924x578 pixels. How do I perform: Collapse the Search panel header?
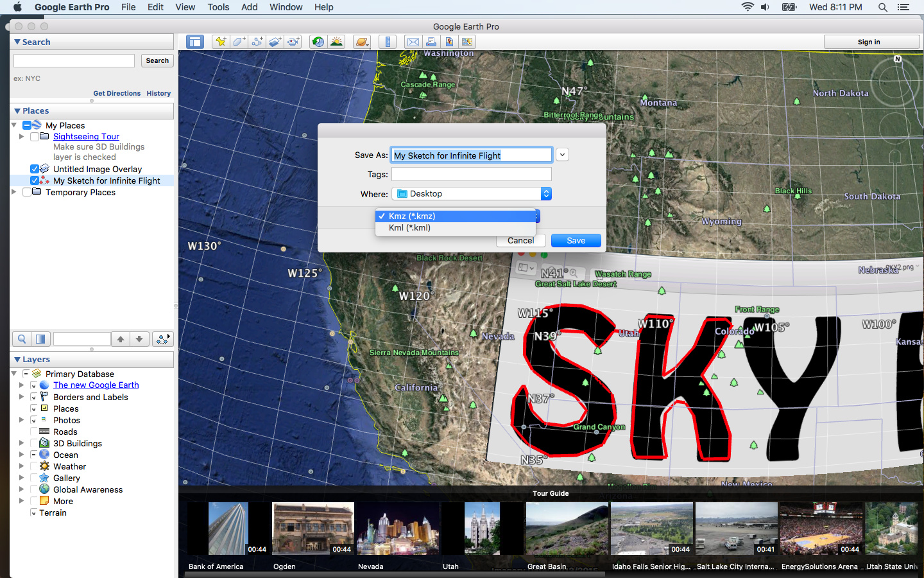(17, 42)
